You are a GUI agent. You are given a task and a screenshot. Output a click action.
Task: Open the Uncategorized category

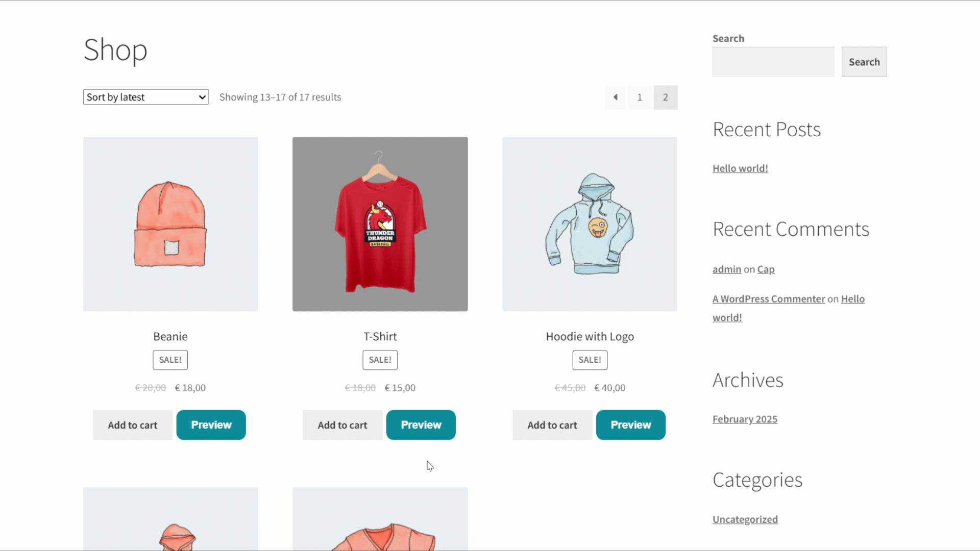pos(745,519)
